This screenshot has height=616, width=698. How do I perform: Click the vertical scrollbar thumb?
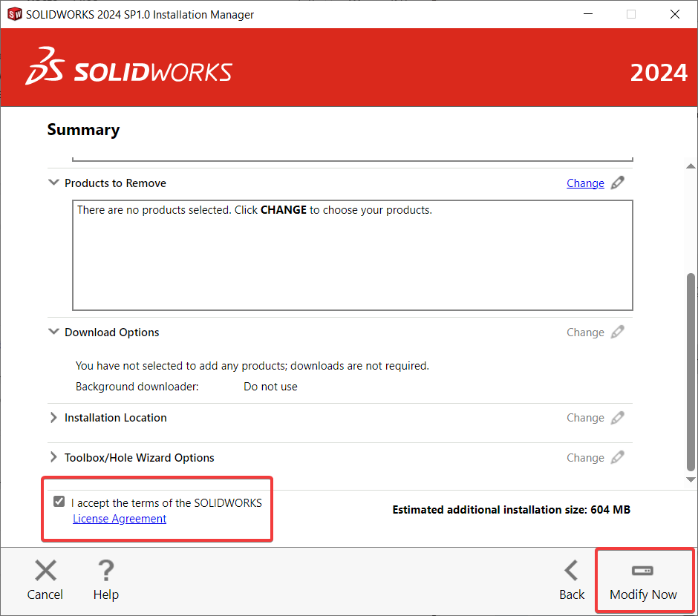[691, 372]
